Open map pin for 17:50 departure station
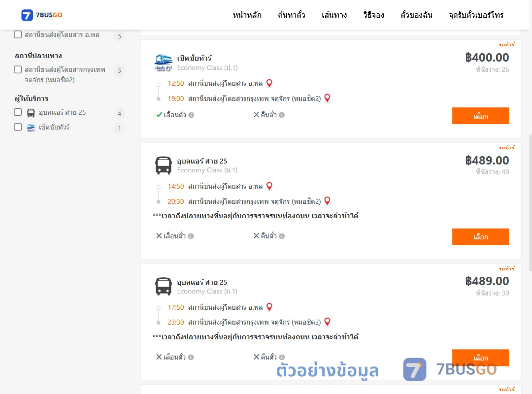This screenshot has height=394, width=532. pyautogui.click(x=269, y=307)
